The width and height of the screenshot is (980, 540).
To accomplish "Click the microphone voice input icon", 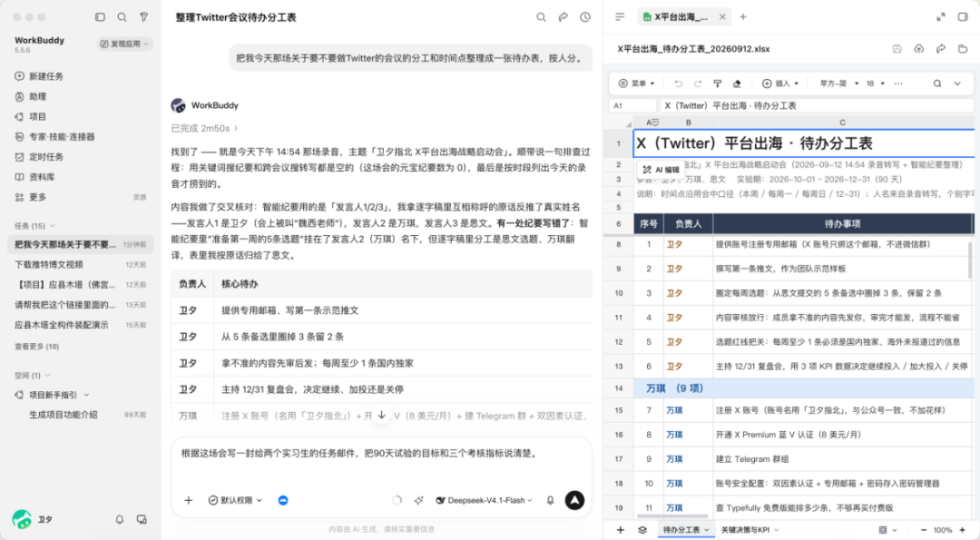I will [550, 500].
